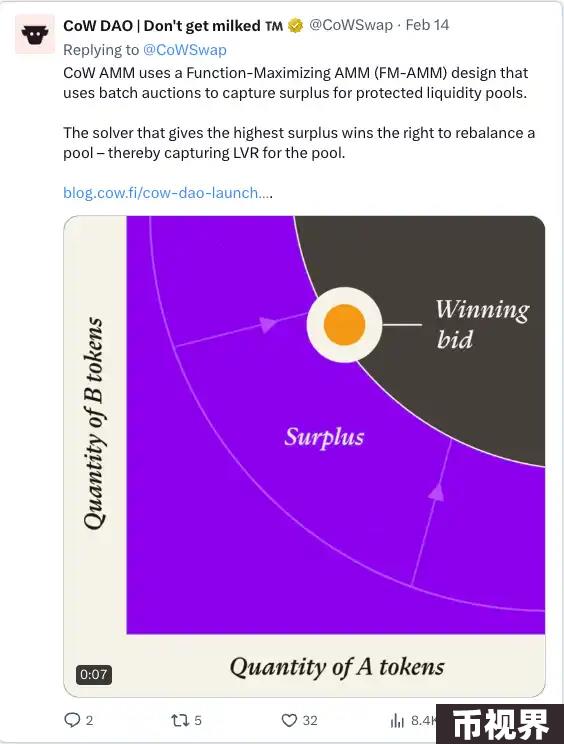The height and width of the screenshot is (744, 564).
Task: Like the tweet with heart icon
Action: point(289,720)
